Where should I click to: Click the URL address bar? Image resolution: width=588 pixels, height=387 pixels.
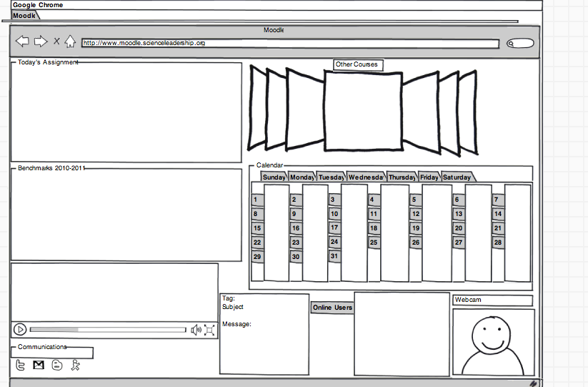point(289,44)
